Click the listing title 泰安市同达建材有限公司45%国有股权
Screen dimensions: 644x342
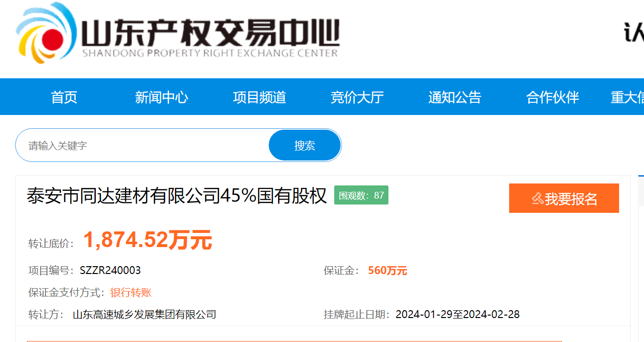click(x=176, y=196)
